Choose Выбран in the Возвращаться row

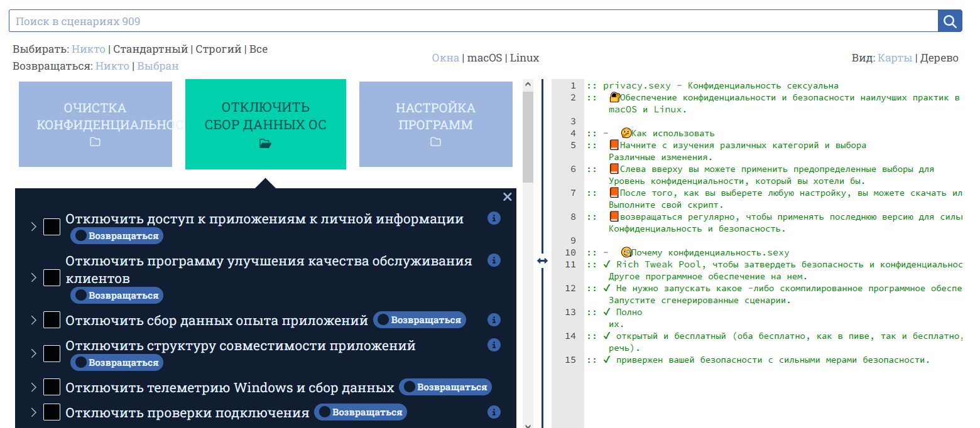coord(158,66)
